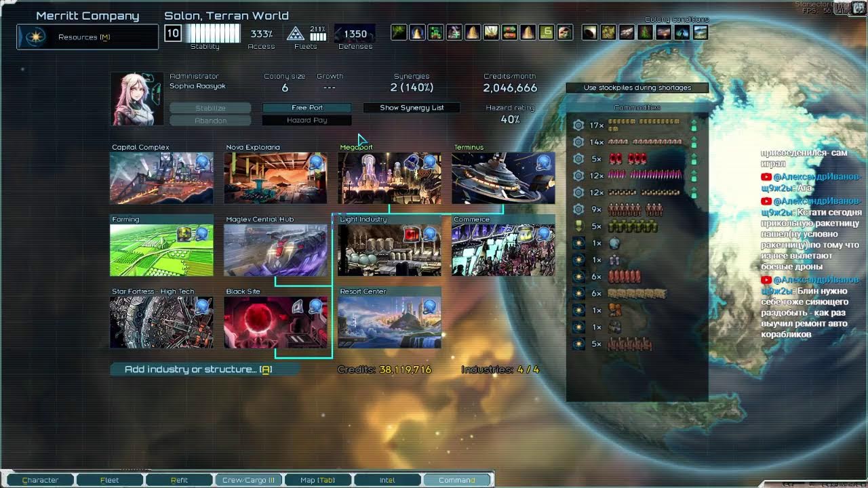Select the Command tab
The image size is (868, 488).
(x=457, y=480)
